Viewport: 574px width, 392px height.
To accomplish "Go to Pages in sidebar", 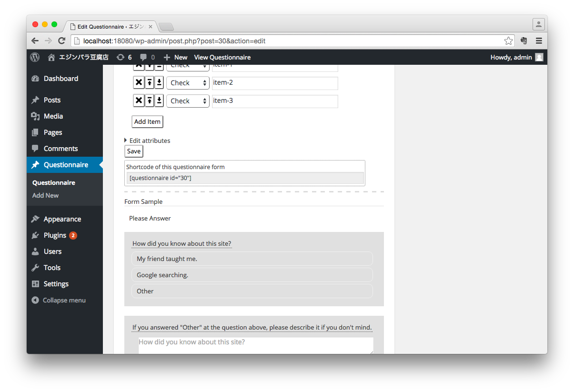I will tap(65, 132).
